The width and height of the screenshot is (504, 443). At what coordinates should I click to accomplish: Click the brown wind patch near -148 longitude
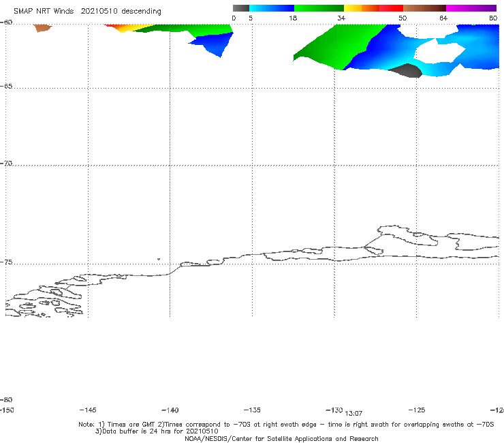click(42, 28)
